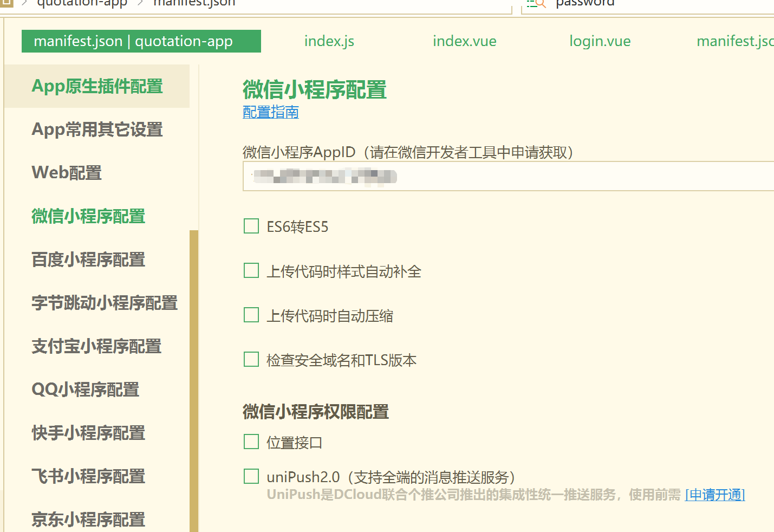Click the sidebar vertical scrollbar
The width and height of the screenshot is (774, 532).
[194, 381]
